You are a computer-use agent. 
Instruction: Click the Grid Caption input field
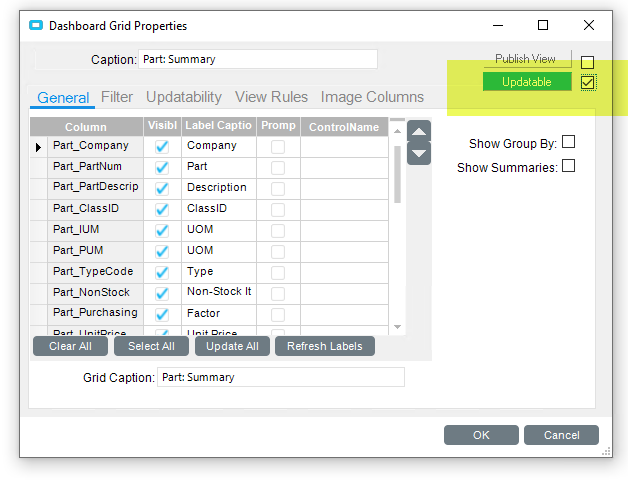pyautogui.click(x=280, y=377)
